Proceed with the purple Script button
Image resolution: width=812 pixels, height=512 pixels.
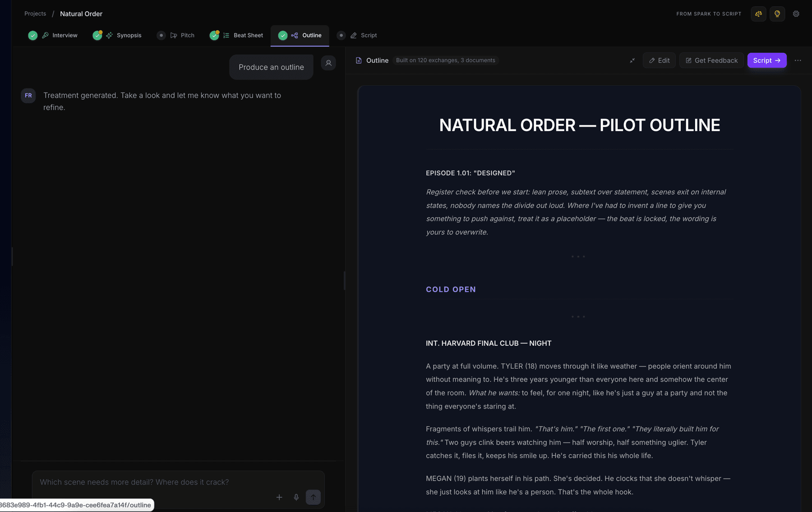[x=767, y=60]
